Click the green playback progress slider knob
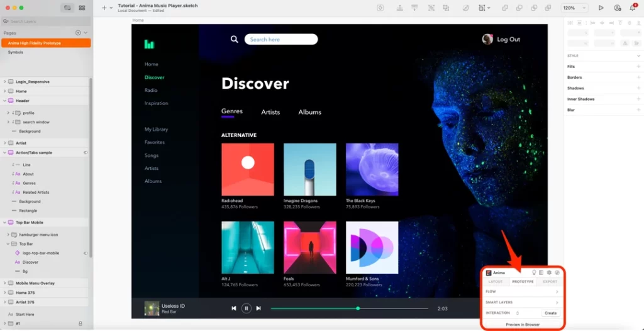The height and width of the screenshot is (331, 644). [358, 308]
